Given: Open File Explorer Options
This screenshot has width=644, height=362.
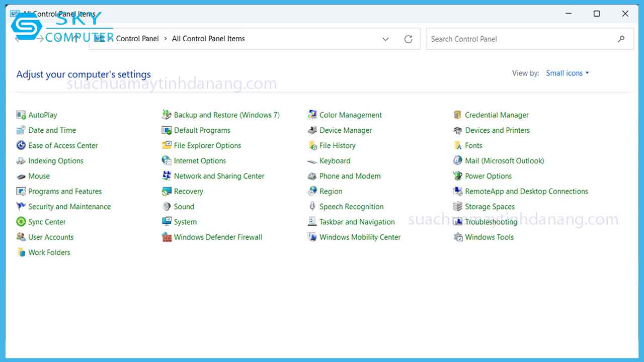Looking at the screenshot, I should click(x=207, y=145).
